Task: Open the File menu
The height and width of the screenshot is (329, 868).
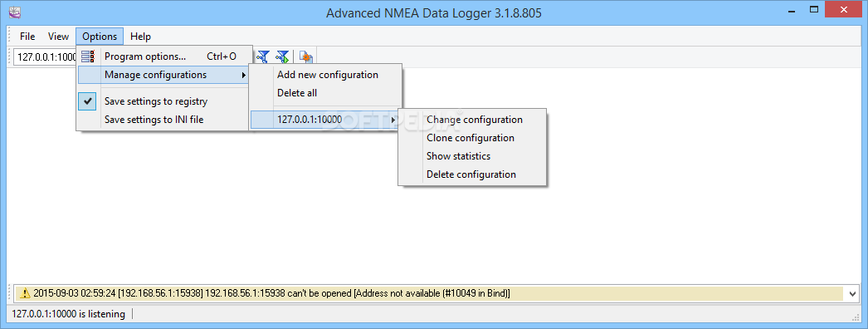Action: [x=27, y=37]
